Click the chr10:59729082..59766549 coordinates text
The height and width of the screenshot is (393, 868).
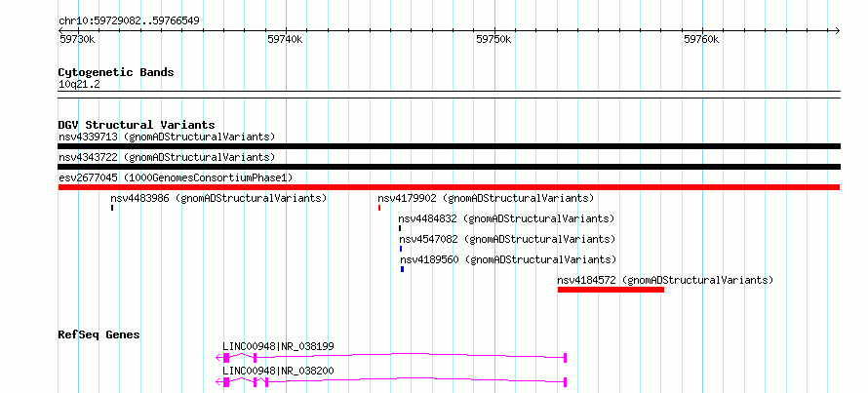click(x=129, y=21)
